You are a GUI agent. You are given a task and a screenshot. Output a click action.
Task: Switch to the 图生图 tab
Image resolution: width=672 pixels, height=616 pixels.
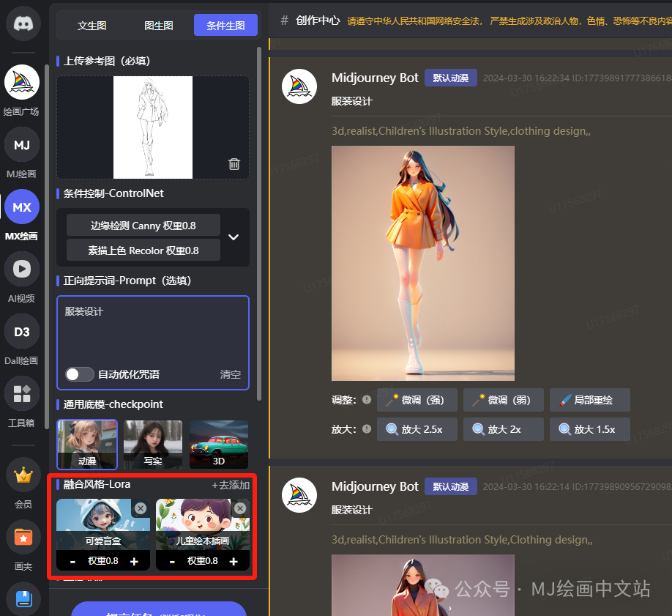coord(158,25)
